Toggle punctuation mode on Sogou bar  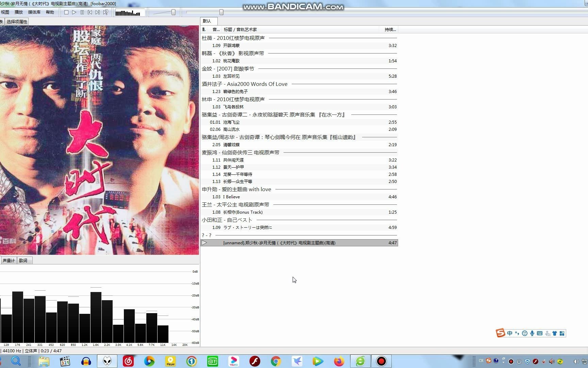coord(517,333)
